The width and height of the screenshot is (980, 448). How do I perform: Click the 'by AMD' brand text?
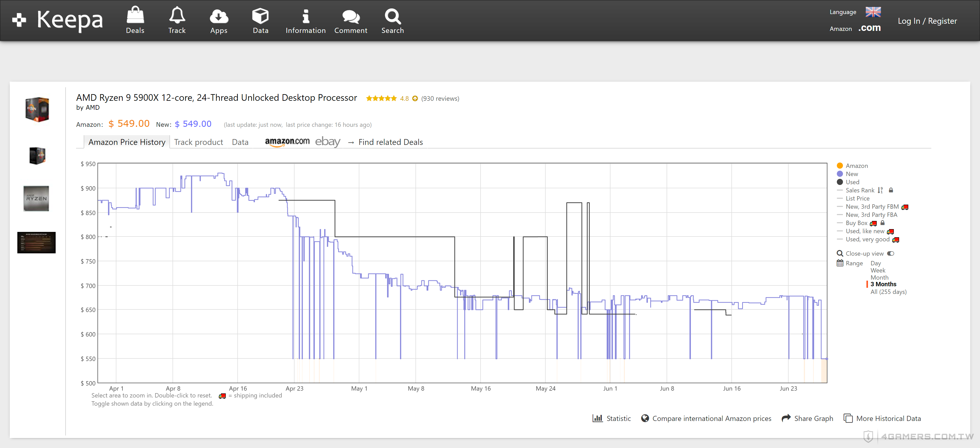coord(88,107)
